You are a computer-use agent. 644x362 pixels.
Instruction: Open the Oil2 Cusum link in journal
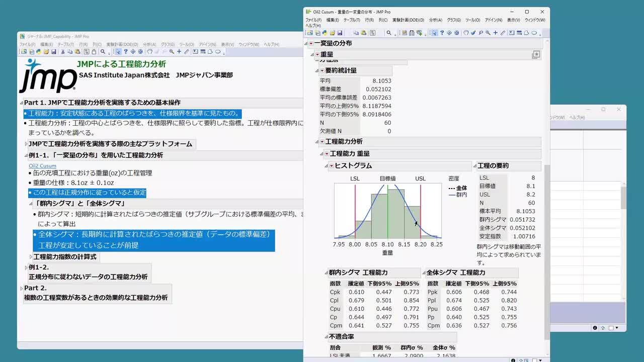(43, 165)
